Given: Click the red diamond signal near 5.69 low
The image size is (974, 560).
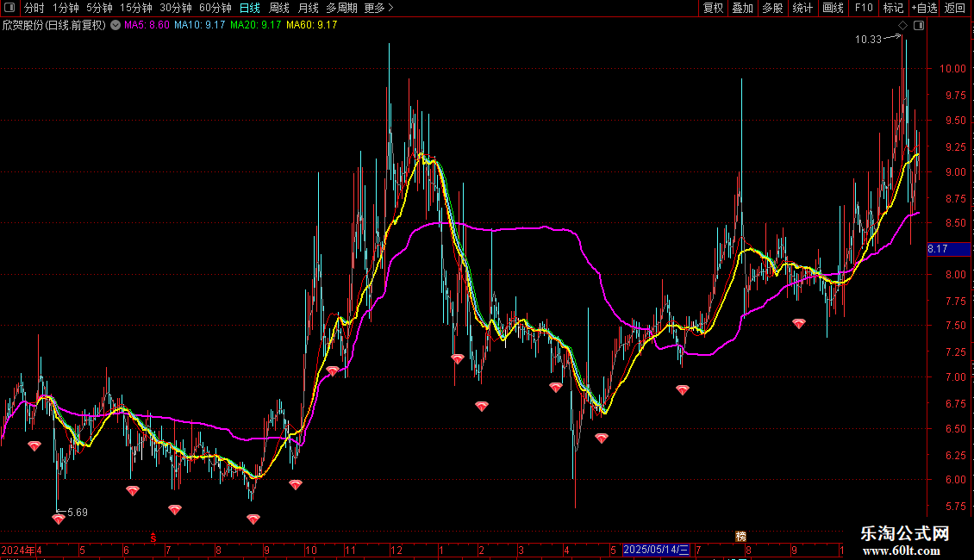Looking at the screenshot, I should point(59,519).
